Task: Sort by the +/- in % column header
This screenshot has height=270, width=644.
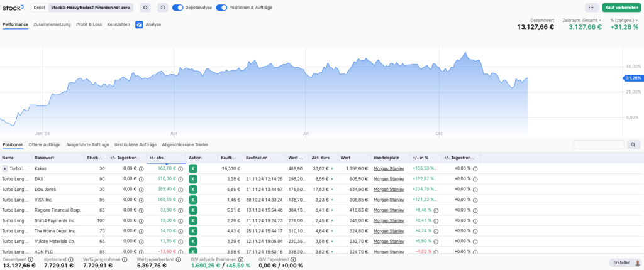Action: (x=425, y=158)
